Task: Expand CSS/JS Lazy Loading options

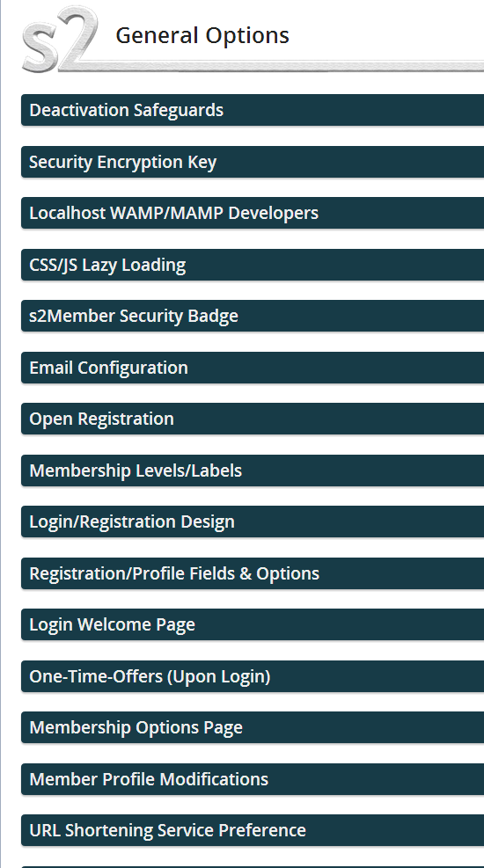Action: (x=253, y=265)
